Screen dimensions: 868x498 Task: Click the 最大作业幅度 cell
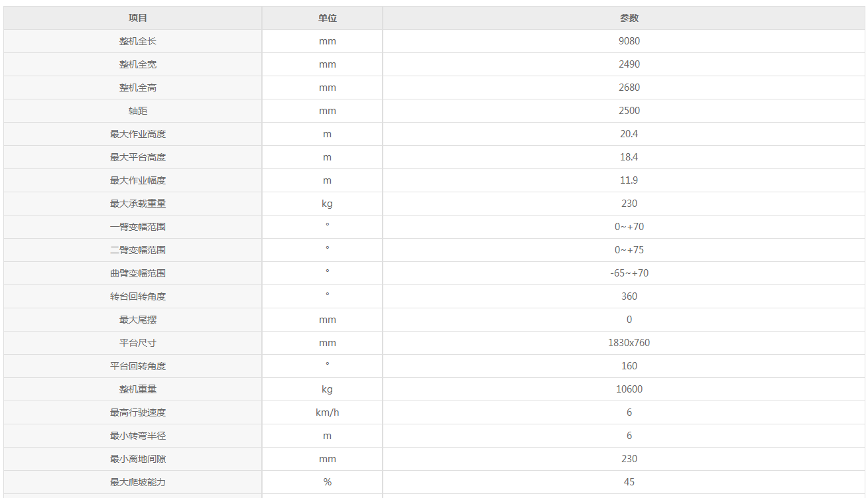[138, 180]
